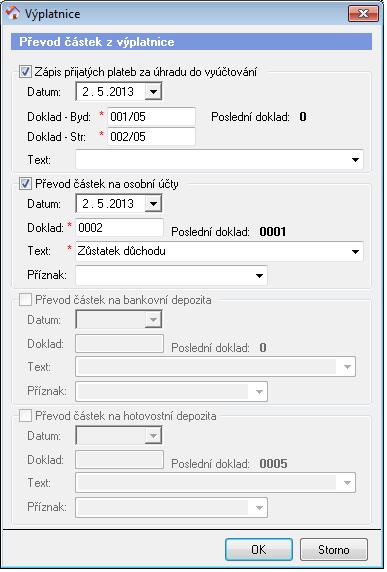Enable Převod částek na hotovostní depozita
This screenshot has width=387, height=572.
point(25,416)
